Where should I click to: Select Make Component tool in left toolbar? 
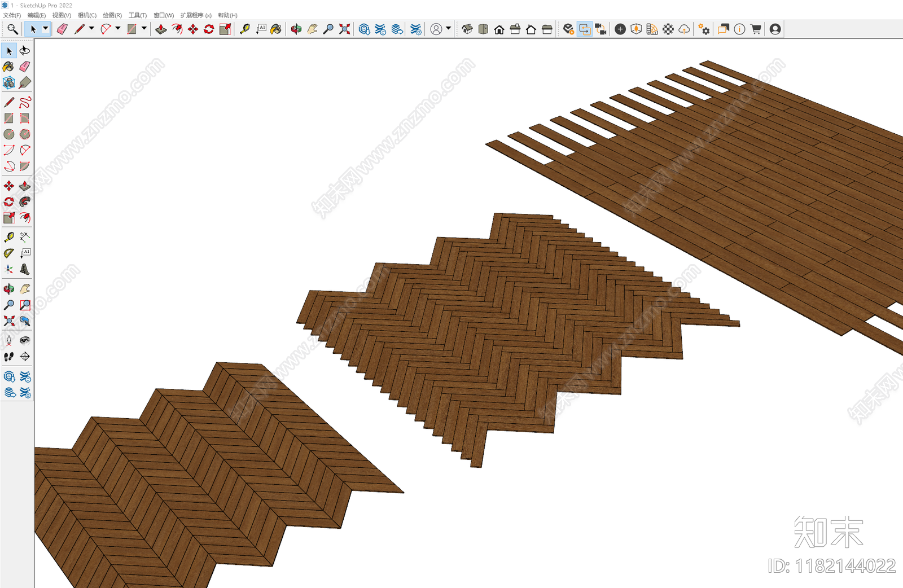(9, 82)
